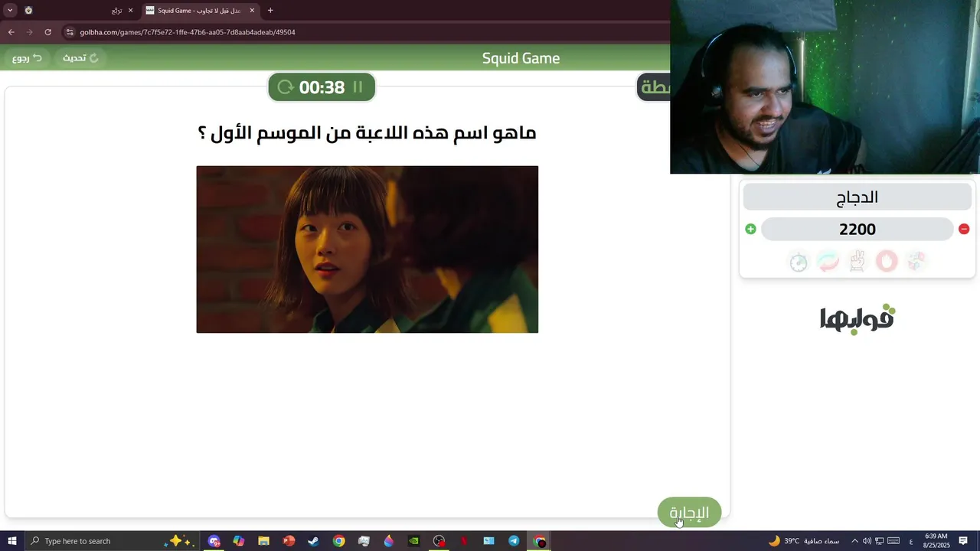Click the تحديث refresh button
The image size is (980, 551).
pyautogui.click(x=80, y=58)
